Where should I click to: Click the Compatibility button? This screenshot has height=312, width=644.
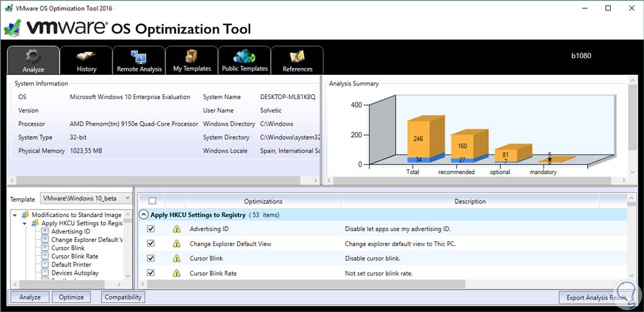pos(123,297)
